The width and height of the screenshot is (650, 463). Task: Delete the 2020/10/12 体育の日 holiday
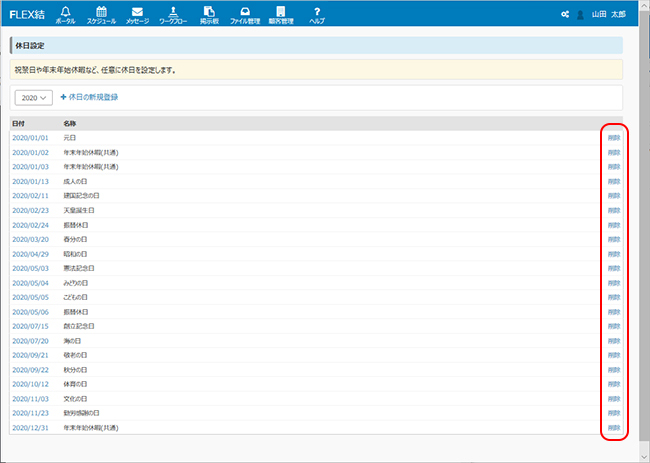(x=614, y=384)
